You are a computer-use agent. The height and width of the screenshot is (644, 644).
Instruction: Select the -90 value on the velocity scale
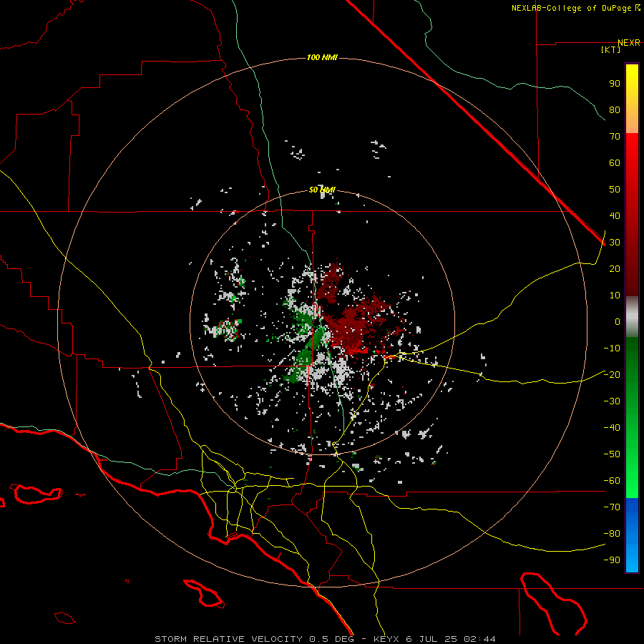612,560
